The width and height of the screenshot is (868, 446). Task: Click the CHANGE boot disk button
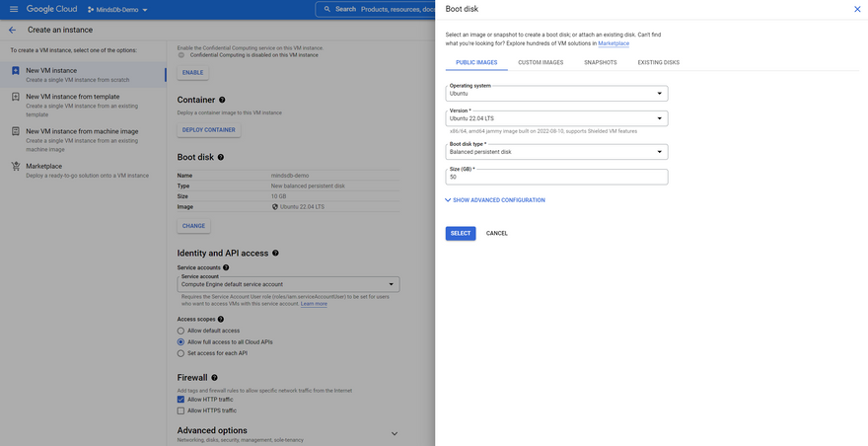point(193,226)
